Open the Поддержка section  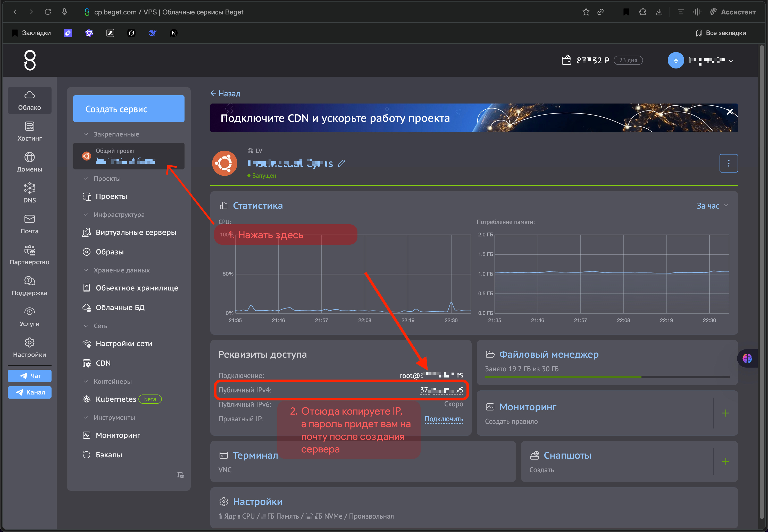pos(29,286)
